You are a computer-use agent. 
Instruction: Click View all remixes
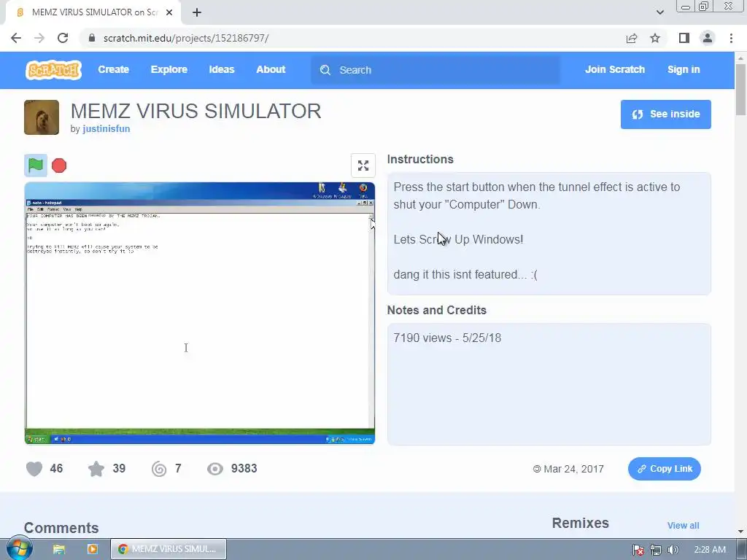(x=683, y=525)
